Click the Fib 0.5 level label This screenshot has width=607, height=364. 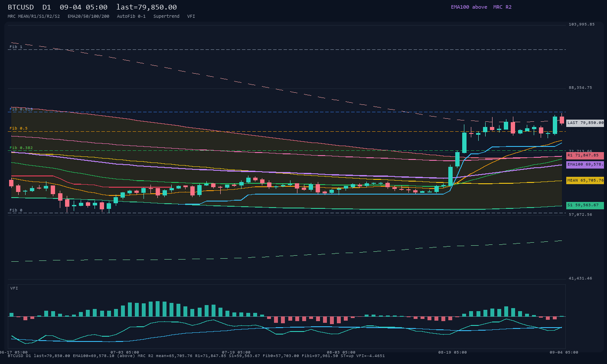(19, 128)
